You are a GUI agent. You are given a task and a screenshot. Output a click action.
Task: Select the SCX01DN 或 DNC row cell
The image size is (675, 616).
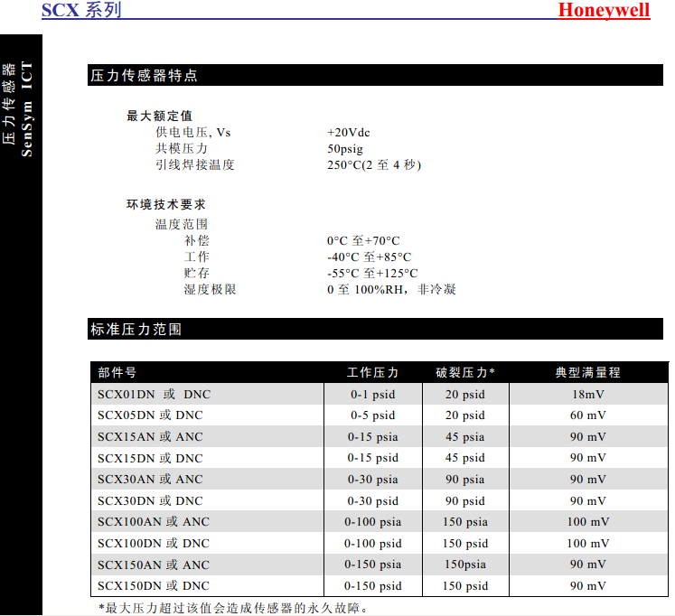[x=208, y=395]
